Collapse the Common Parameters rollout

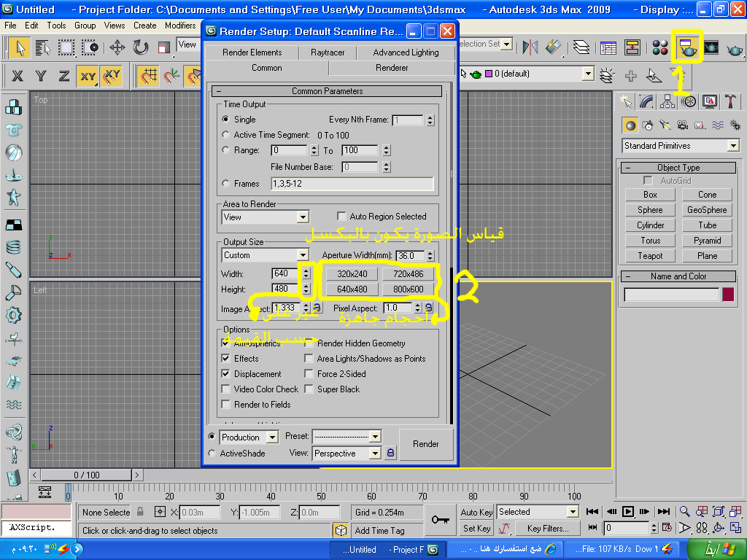328,91
